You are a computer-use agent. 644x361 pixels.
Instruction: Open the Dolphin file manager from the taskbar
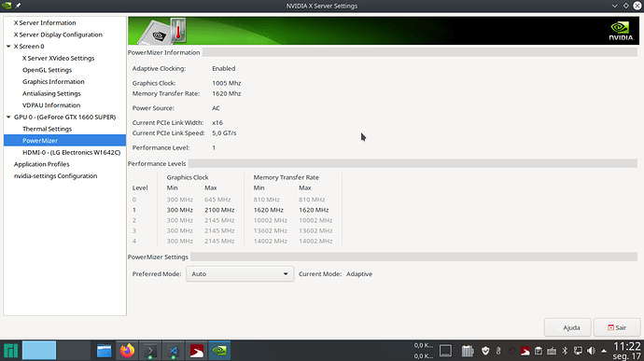point(104,351)
